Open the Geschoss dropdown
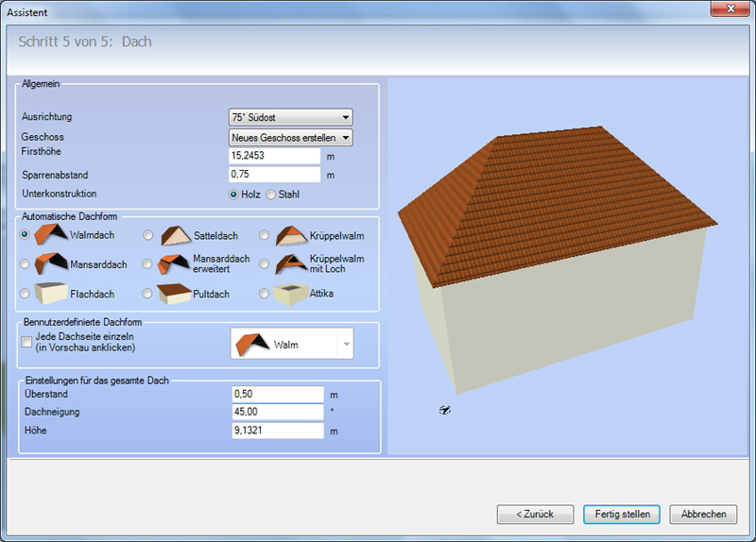 291,138
